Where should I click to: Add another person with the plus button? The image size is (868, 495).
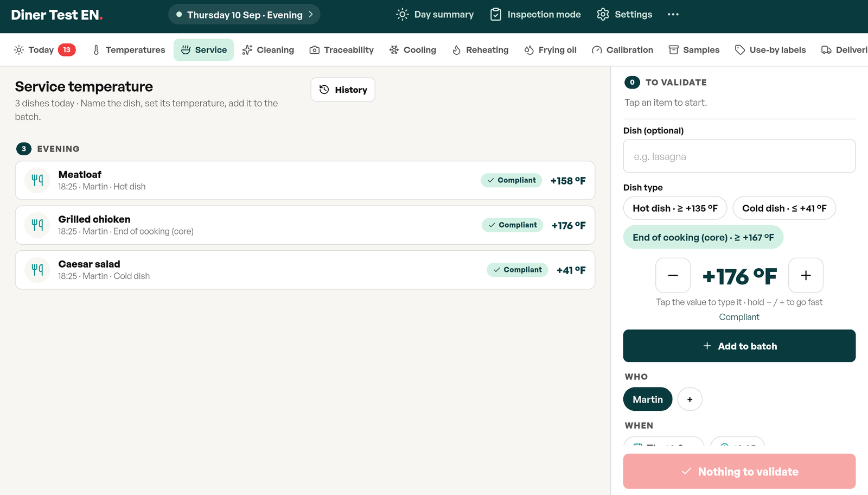point(690,399)
